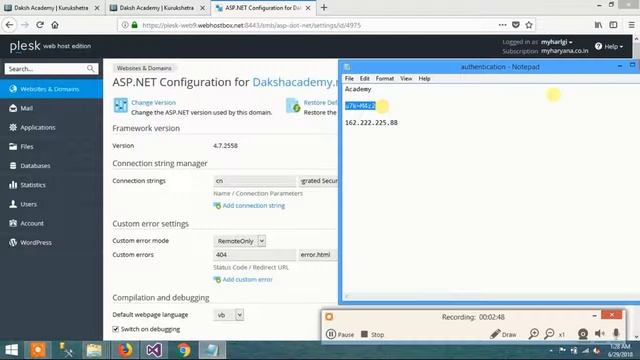Open Visual Studio from the taskbar

[154, 350]
